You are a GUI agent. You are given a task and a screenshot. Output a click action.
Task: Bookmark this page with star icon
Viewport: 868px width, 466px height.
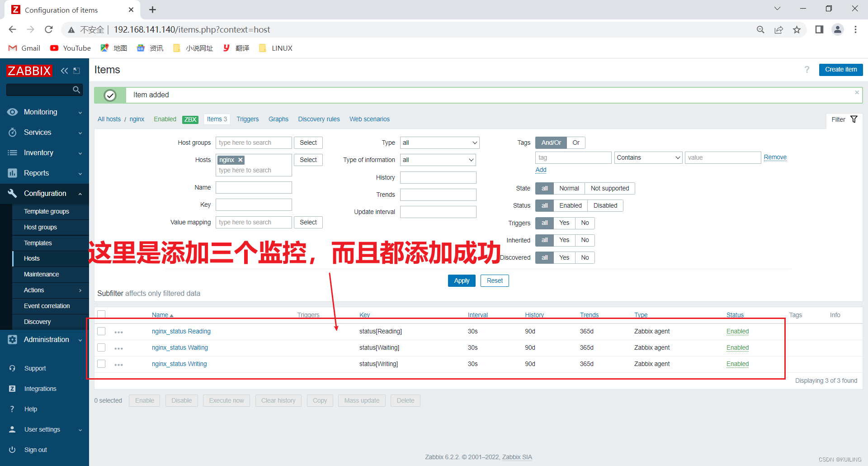point(797,29)
